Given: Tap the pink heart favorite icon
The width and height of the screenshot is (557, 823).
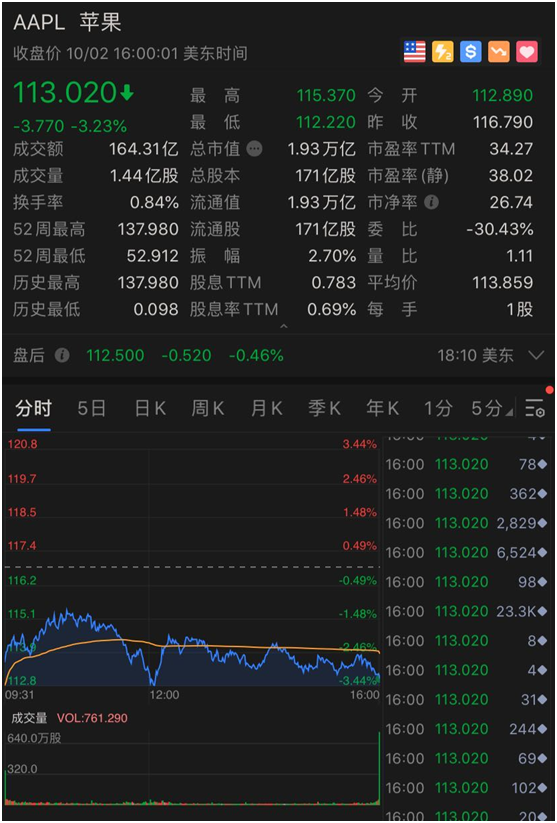Looking at the screenshot, I should click(527, 51).
